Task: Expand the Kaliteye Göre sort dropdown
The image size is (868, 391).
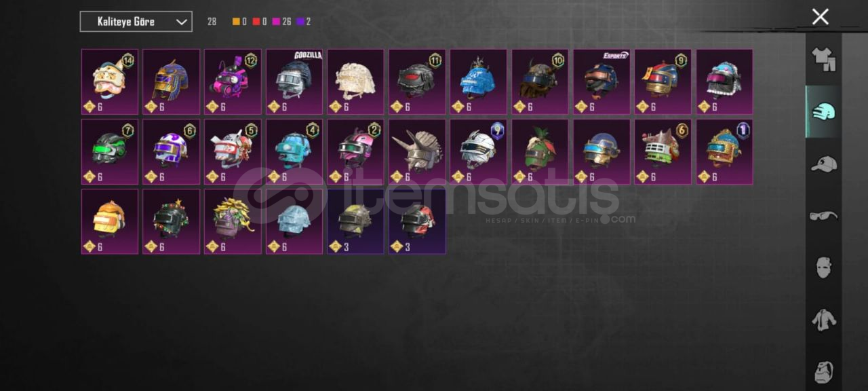Action: click(x=136, y=22)
